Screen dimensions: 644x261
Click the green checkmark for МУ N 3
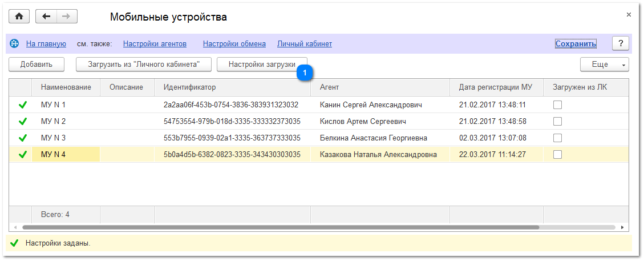[23, 138]
